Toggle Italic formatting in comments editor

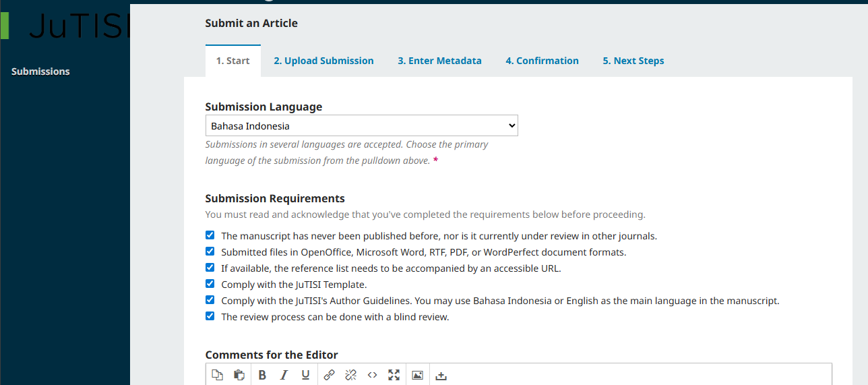click(x=284, y=375)
